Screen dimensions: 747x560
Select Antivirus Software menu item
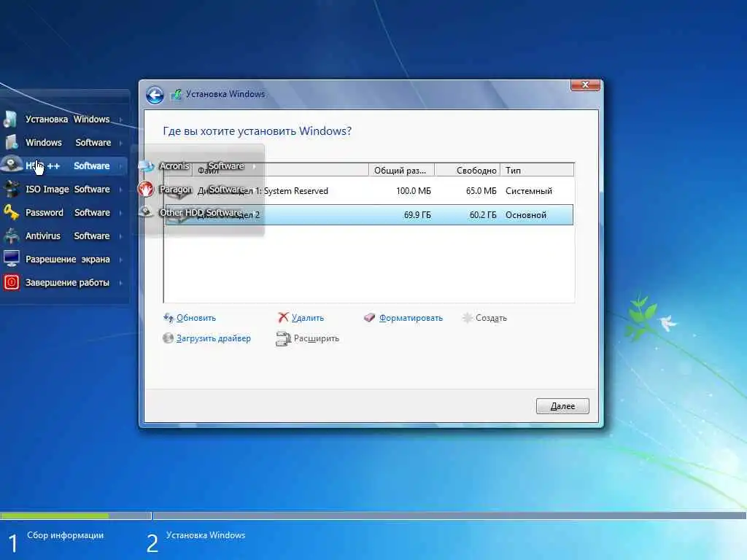[x=68, y=236]
